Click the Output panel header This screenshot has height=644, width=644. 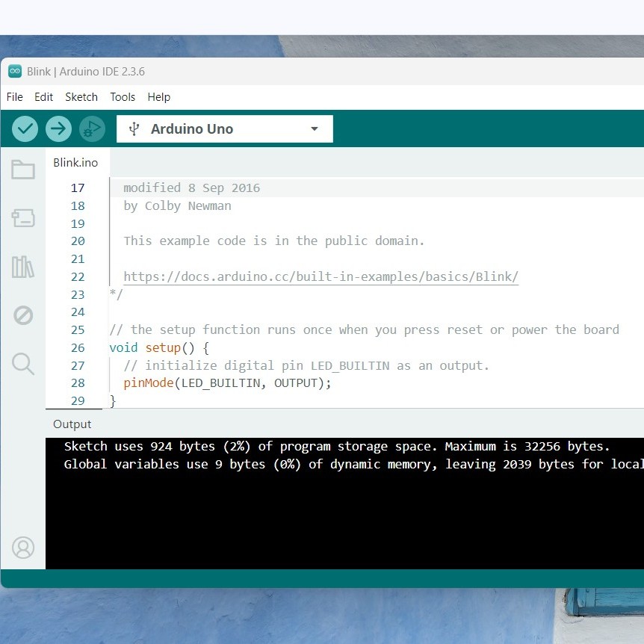pyautogui.click(x=72, y=424)
